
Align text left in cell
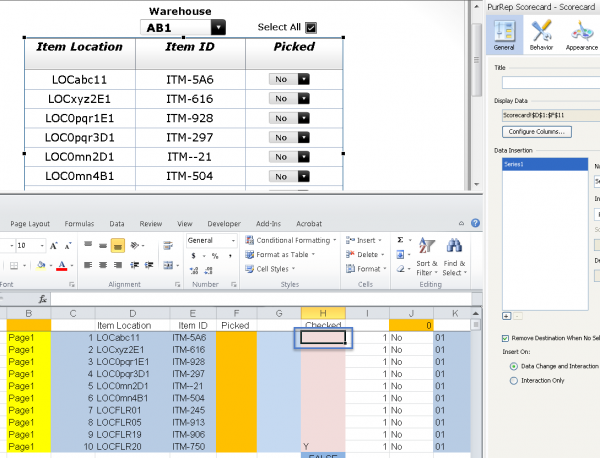tap(88, 265)
